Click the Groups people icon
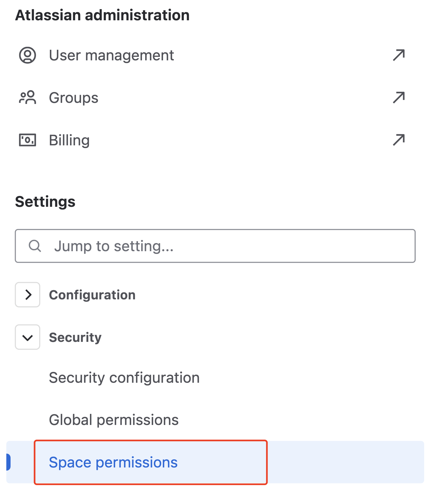428x504 pixels. point(27,97)
